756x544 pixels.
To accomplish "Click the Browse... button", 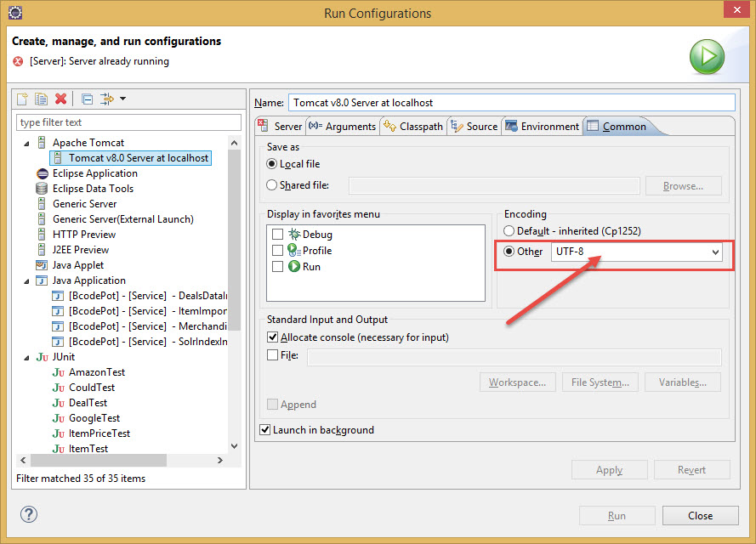I will pyautogui.click(x=683, y=186).
